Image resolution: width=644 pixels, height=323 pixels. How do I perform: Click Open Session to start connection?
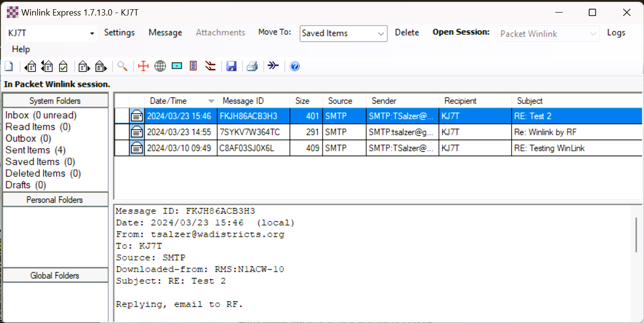click(x=461, y=32)
